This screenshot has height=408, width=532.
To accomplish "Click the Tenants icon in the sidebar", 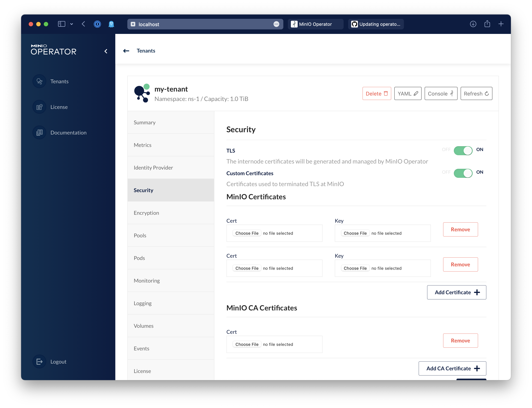I will click(39, 81).
